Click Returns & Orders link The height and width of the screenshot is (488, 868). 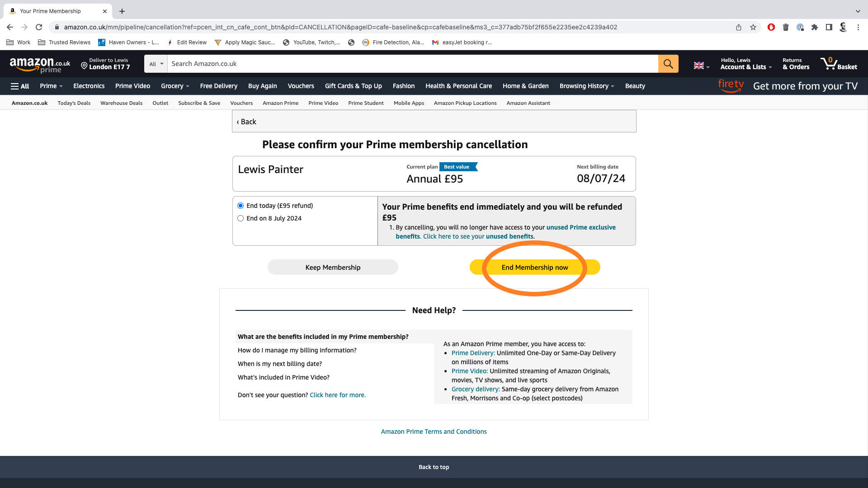click(796, 64)
